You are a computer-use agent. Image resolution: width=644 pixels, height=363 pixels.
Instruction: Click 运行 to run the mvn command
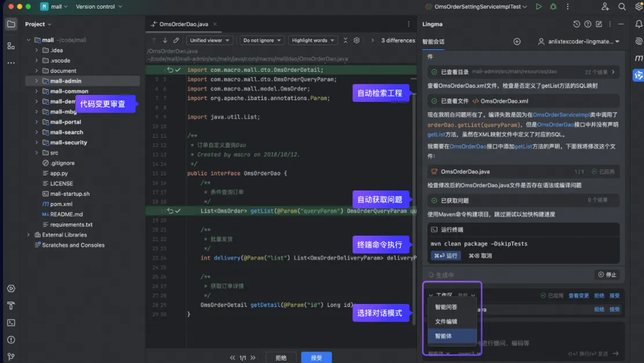tap(446, 256)
